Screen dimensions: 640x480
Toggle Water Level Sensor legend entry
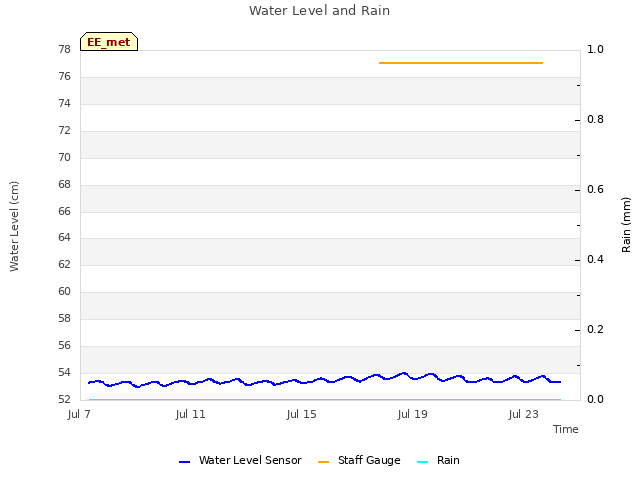[240, 460]
